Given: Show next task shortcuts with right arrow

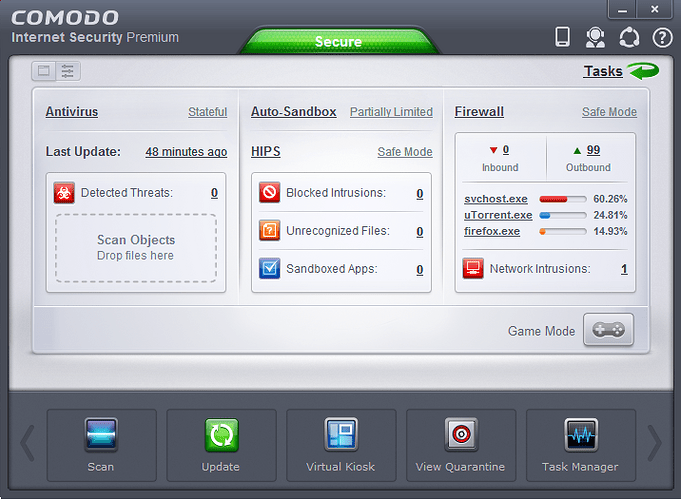Looking at the screenshot, I should [655, 443].
